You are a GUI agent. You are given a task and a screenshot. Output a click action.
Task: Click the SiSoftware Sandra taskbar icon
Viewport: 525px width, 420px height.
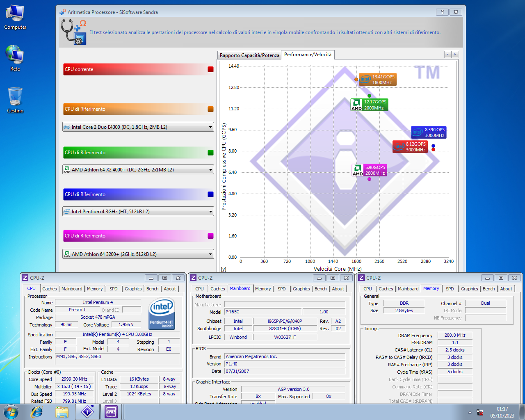tap(87, 411)
